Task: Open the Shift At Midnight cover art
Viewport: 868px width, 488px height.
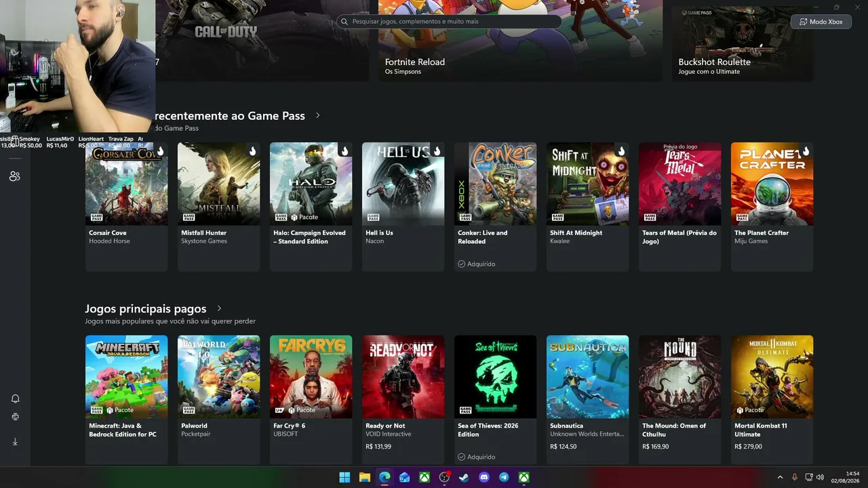Action: [x=587, y=184]
